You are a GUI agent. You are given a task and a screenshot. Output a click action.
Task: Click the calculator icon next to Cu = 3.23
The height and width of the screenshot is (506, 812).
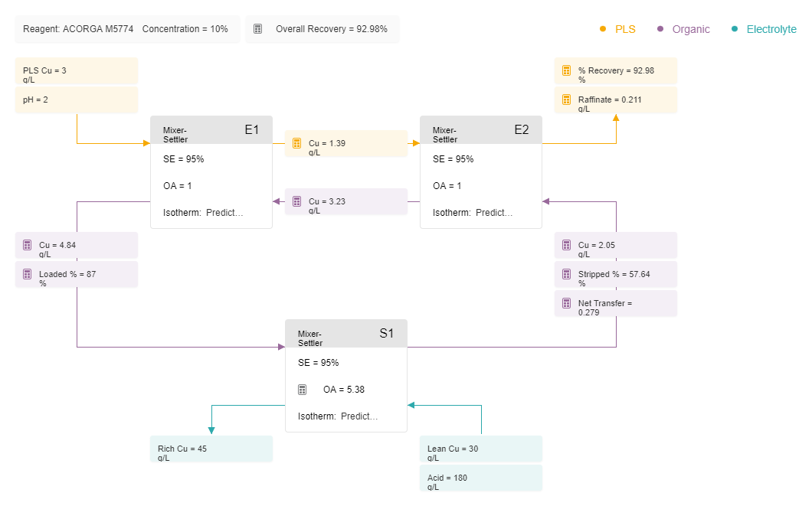click(x=296, y=201)
